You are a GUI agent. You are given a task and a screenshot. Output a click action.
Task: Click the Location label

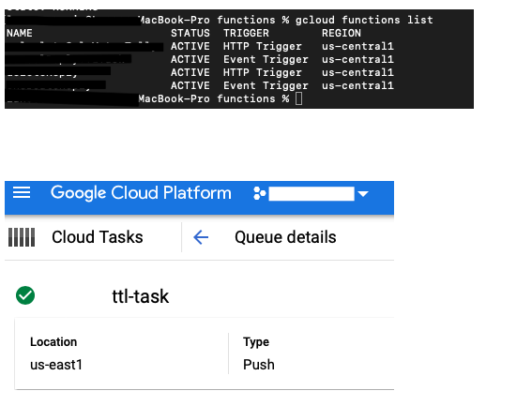(x=53, y=341)
